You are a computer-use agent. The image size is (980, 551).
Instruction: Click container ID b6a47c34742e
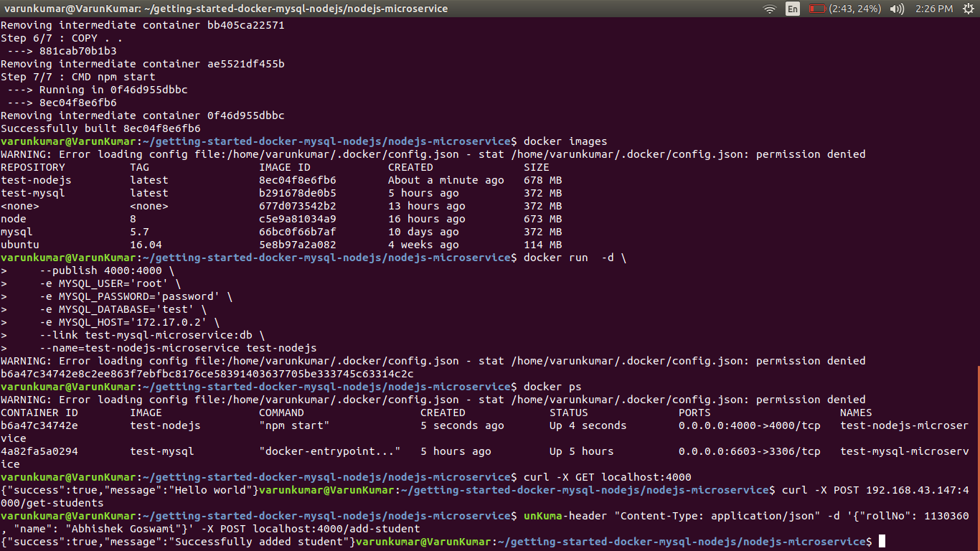click(x=39, y=425)
